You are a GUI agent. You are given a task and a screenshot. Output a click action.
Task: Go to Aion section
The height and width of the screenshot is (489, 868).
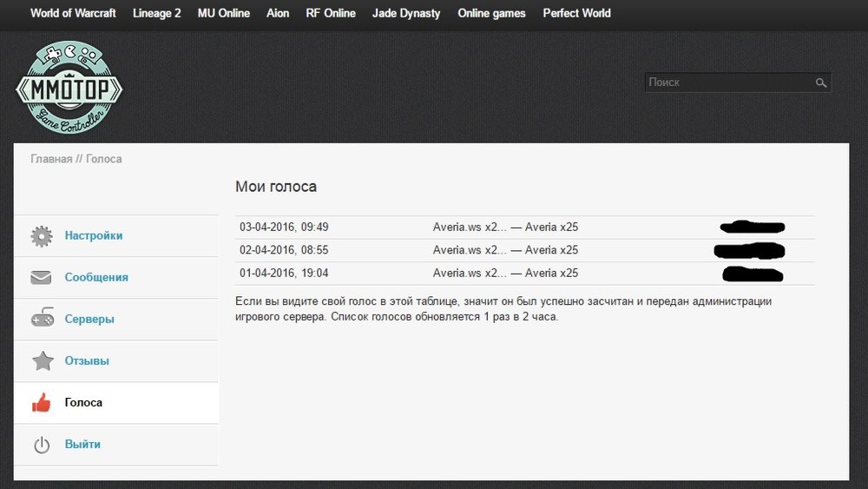click(x=278, y=13)
